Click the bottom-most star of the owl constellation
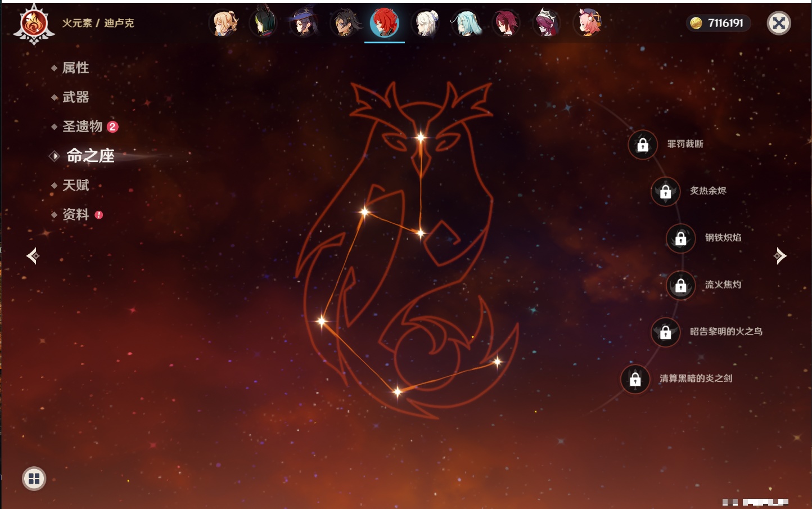812x509 pixels. [x=397, y=391]
